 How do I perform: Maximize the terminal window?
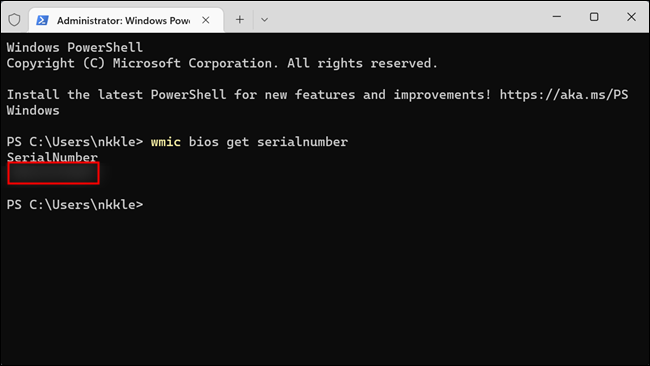click(594, 17)
